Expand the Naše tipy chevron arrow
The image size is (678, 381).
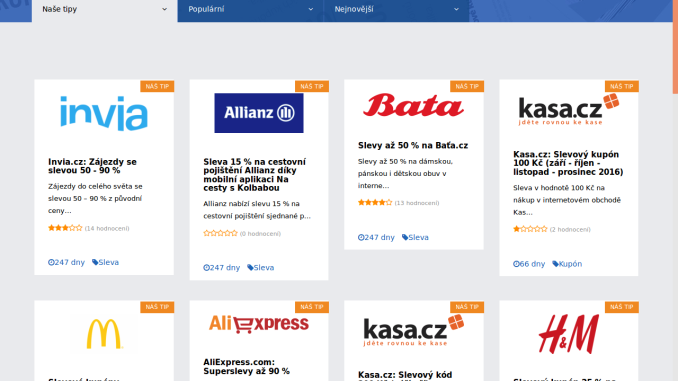coord(164,9)
